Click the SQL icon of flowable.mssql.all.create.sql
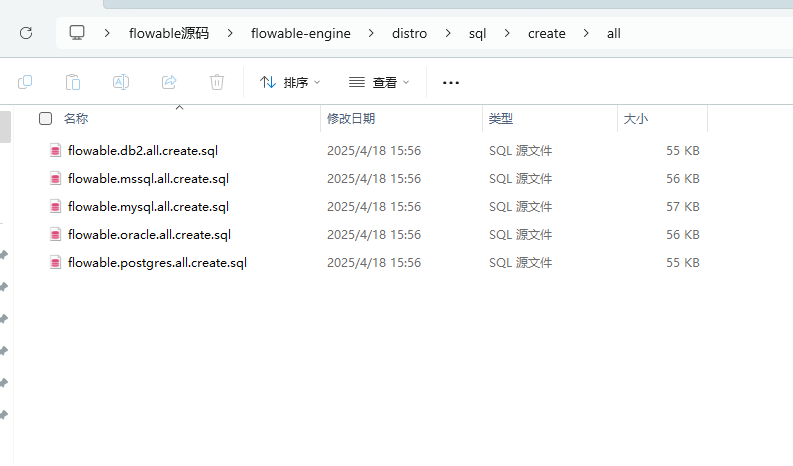This screenshot has width=793, height=466. tap(56, 179)
